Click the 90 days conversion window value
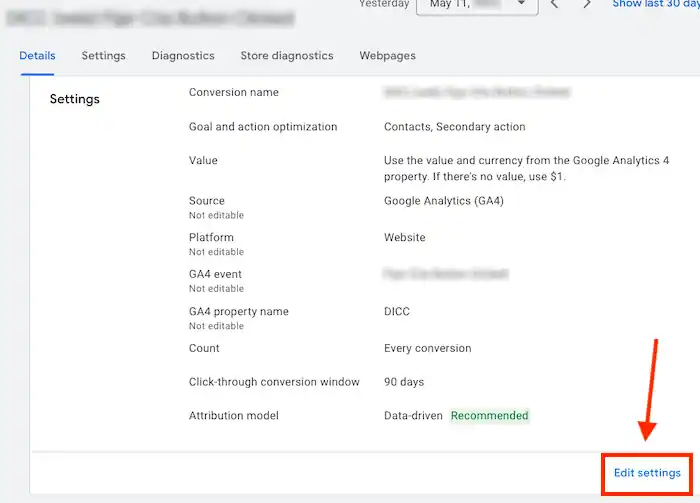 pyautogui.click(x=404, y=382)
